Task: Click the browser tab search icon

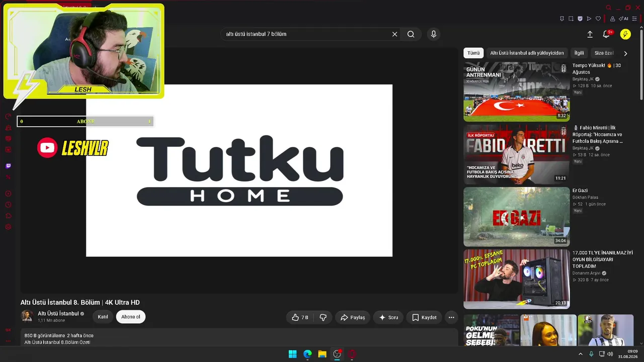Action: coord(609,8)
